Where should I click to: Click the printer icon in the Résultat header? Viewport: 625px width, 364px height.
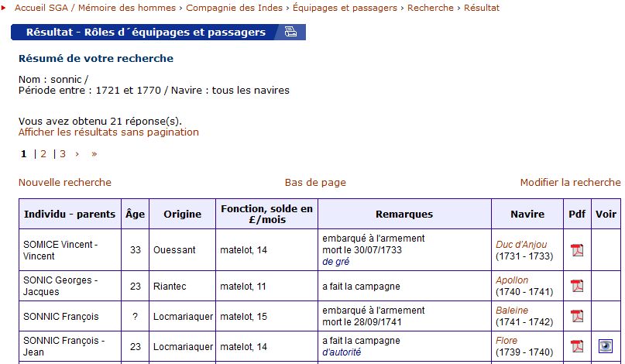(290, 32)
